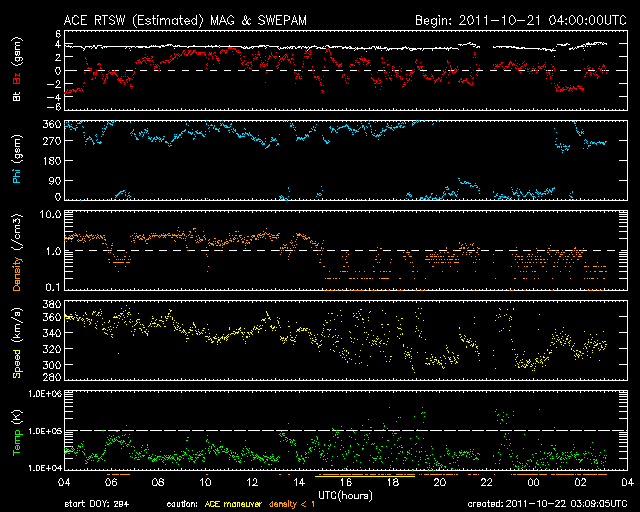The height and width of the screenshot is (512, 640).
Task: Click the start DOY: 294 text
Action: tap(96, 504)
